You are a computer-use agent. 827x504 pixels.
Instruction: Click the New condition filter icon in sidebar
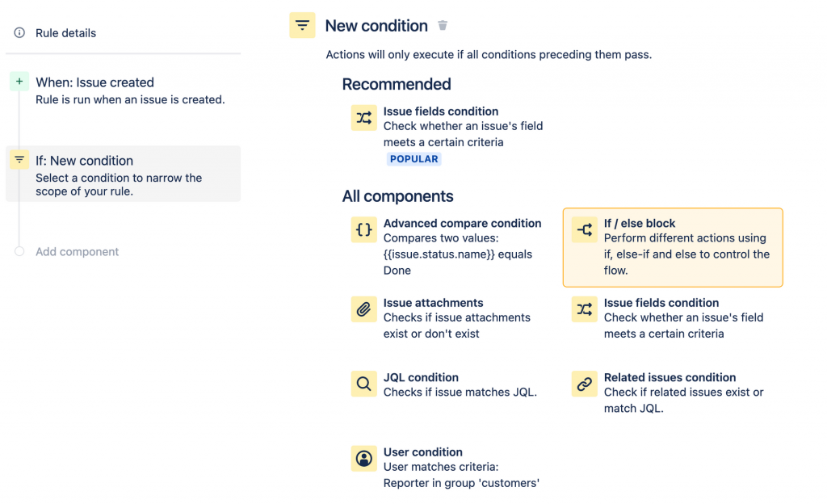(x=19, y=160)
